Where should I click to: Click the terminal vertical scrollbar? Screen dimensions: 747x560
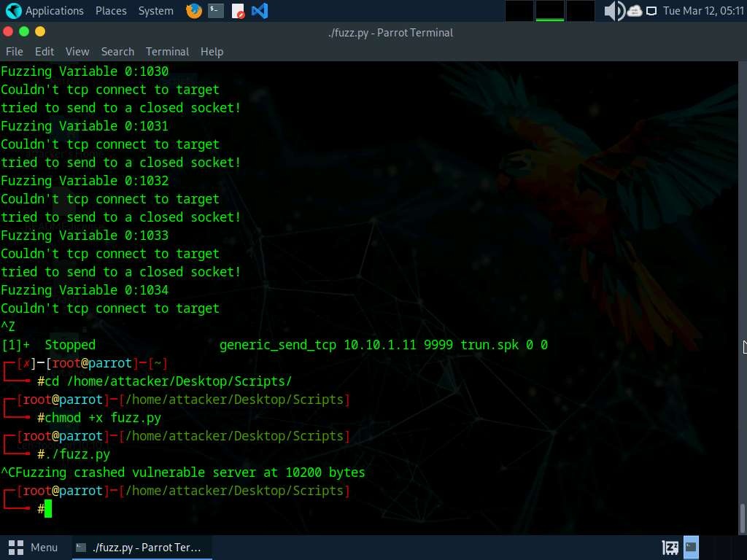742,518
